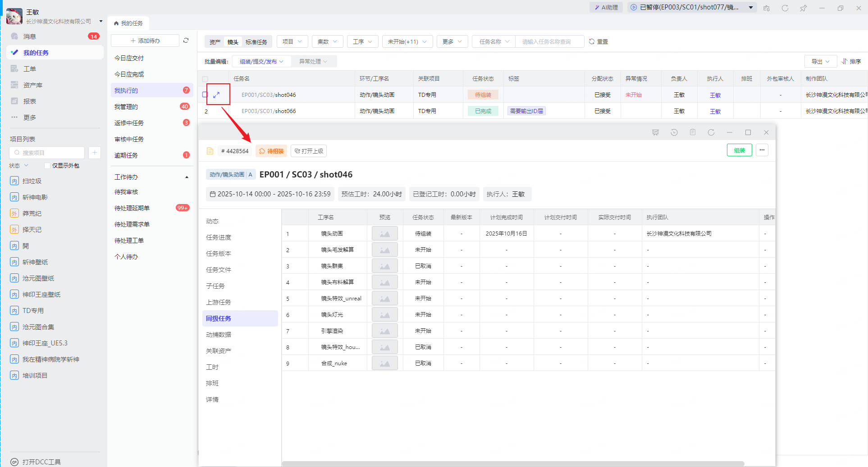Select 我的任务 in left sidebar
Image resolution: width=868 pixels, height=467 pixels.
(x=36, y=53)
